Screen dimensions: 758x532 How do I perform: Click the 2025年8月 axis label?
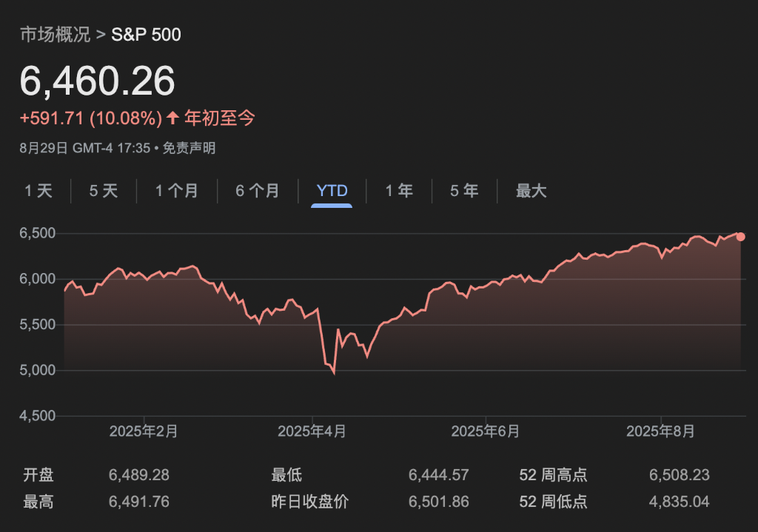(660, 431)
